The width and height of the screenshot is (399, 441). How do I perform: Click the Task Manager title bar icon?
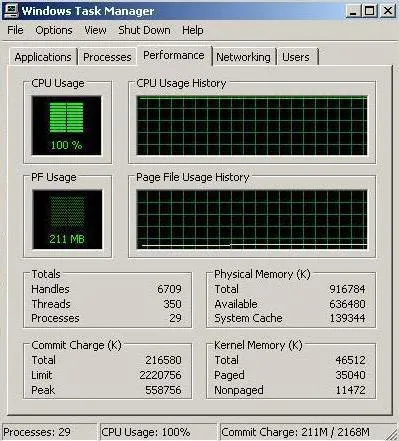pos(11,10)
